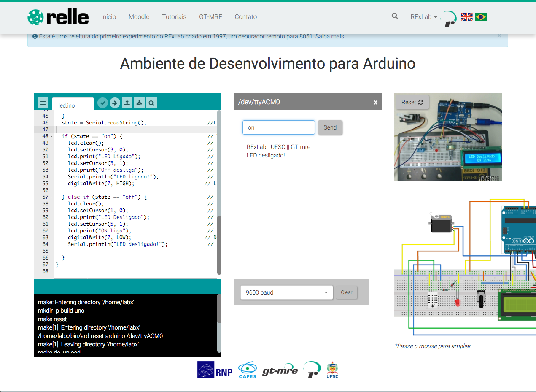Open the editor hamburger menu icon
Screen dimensions: 536x392
click(x=43, y=103)
